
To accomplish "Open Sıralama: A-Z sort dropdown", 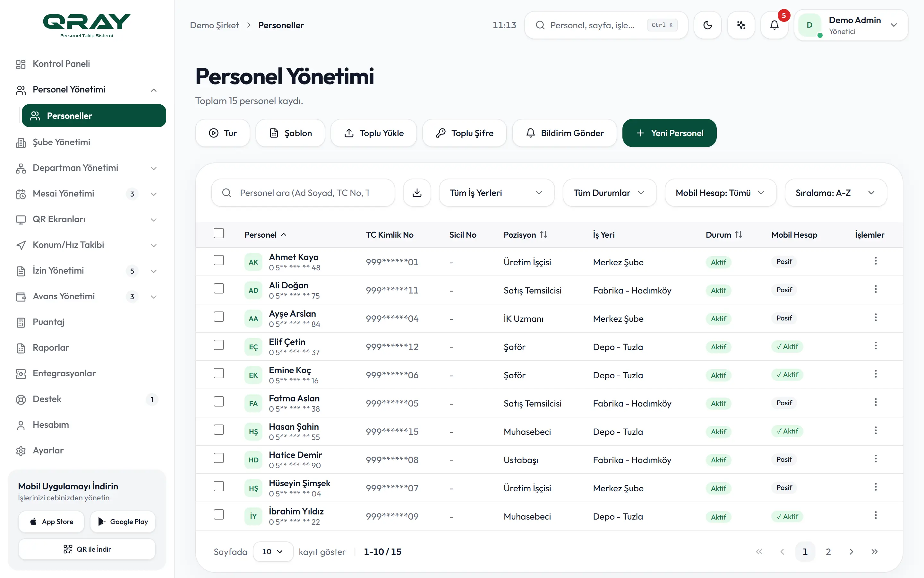I will [835, 193].
